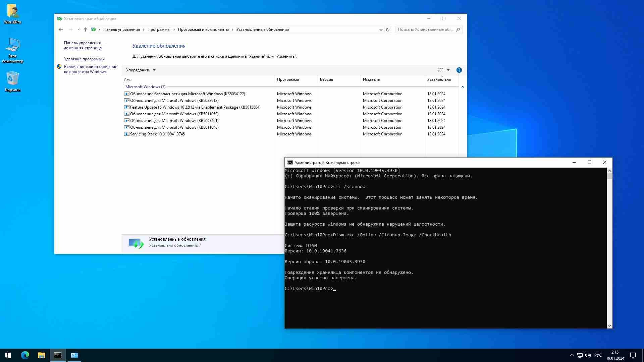The image size is (644, 362).
Task: Click the File Explorer taskbar icon
Action: (x=41, y=355)
